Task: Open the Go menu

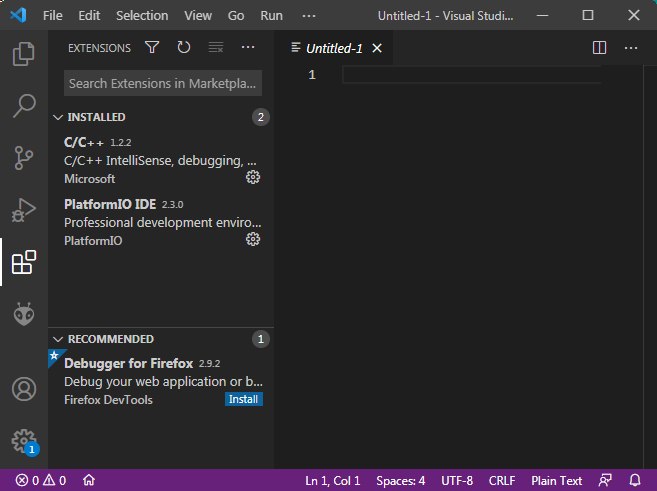Action: click(x=236, y=16)
